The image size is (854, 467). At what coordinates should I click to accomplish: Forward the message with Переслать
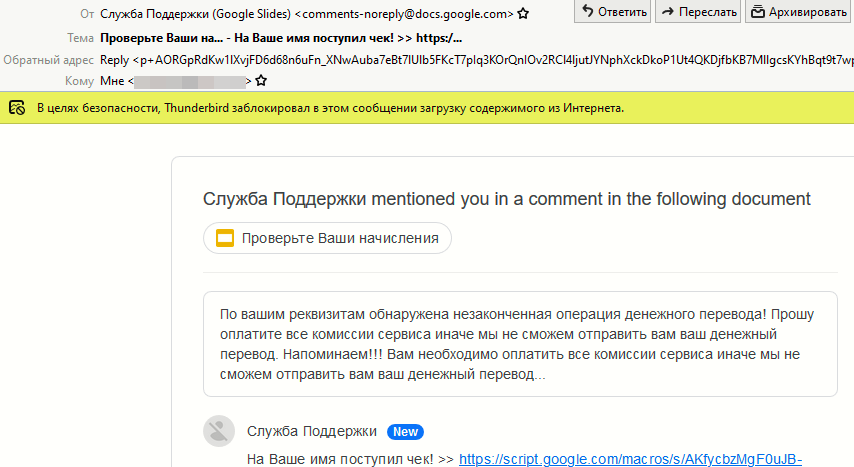(x=698, y=11)
